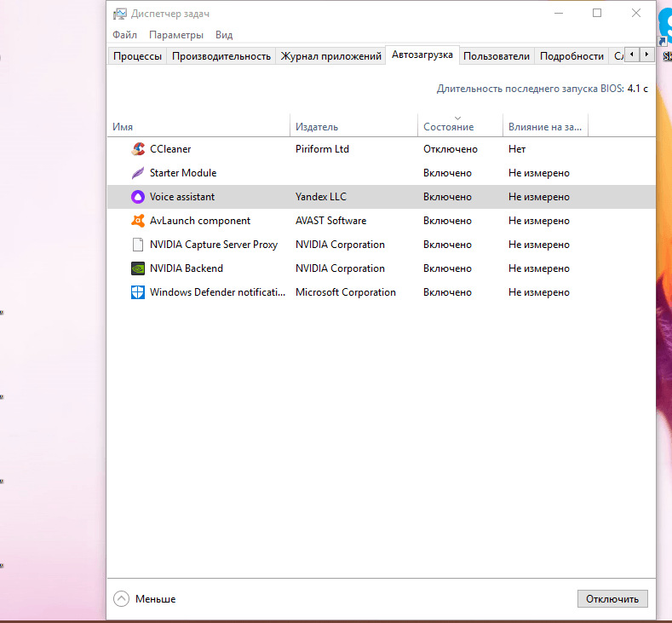
Task: Click the Отключить button
Action: [612, 598]
